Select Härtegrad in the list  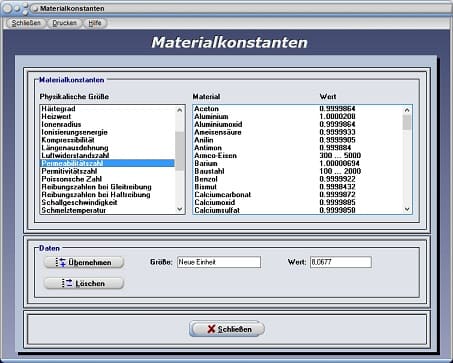coord(107,109)
